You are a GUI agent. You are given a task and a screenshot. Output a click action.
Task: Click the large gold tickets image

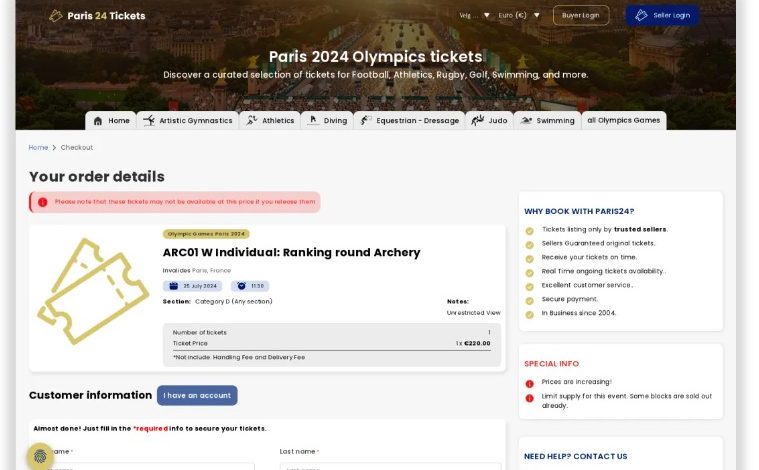[x=93, y=291]
